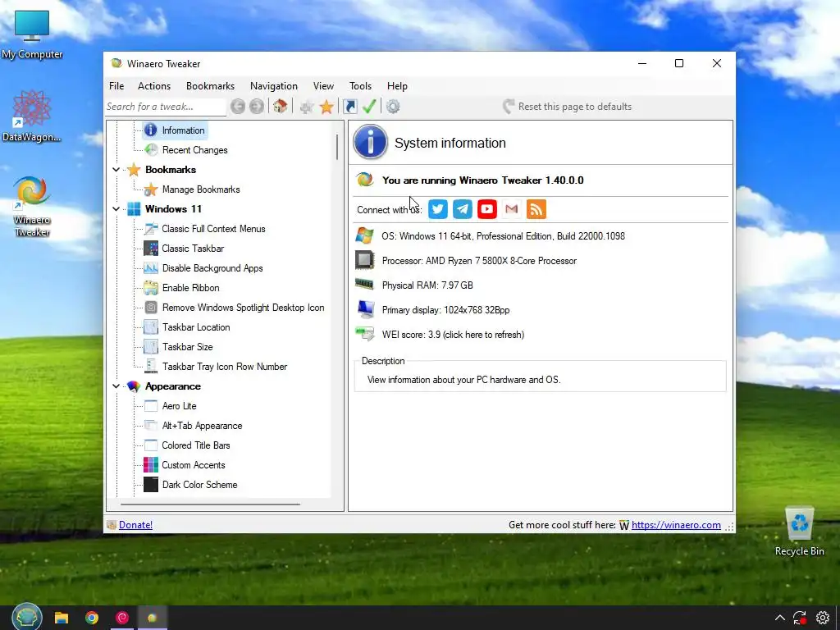The height and width of the screenshot is (630, 840).
Task: Click the create shortcut arrow toolbar icon
Action: coord(349,107)
